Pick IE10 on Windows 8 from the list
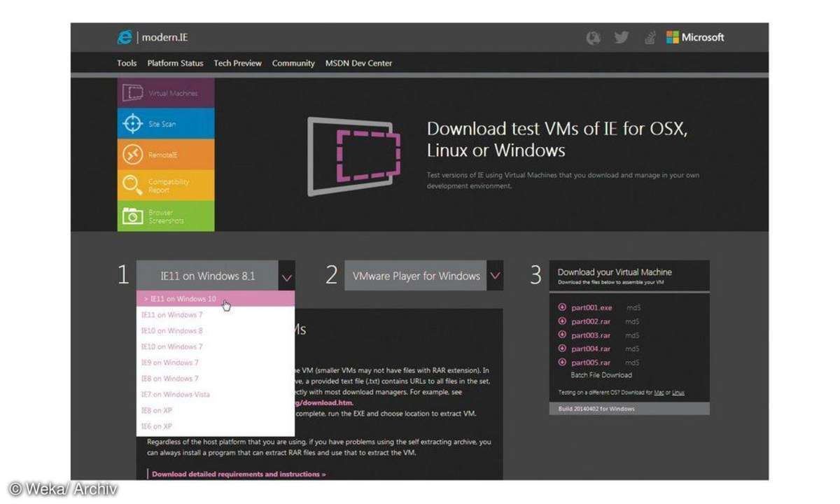Image resolution: width=840 pixels, height=504 pixels. click(172, 331)
